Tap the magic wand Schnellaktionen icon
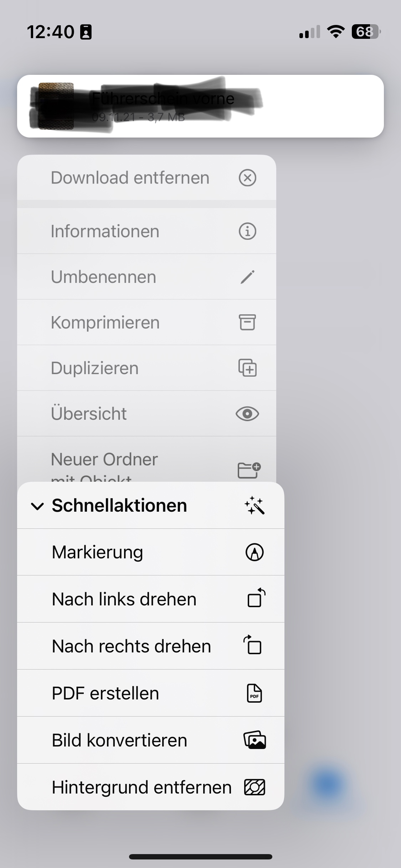 [x=255, y=505]
